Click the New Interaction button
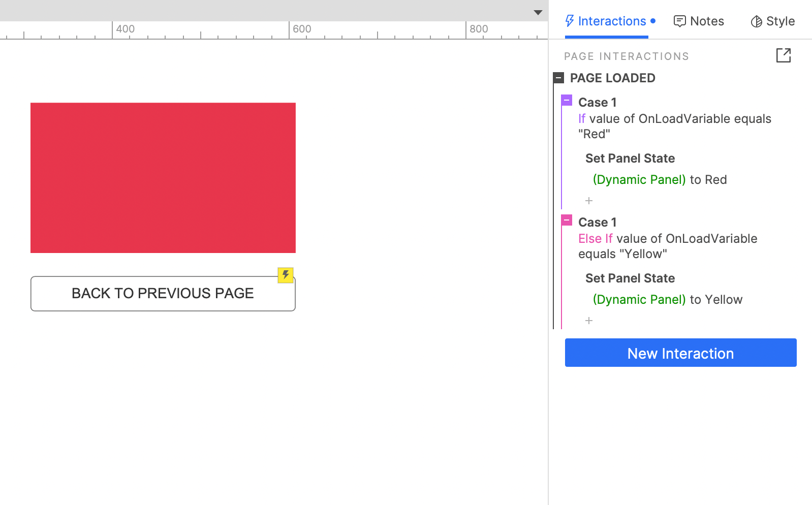The image size is (812, 505). 681,353
